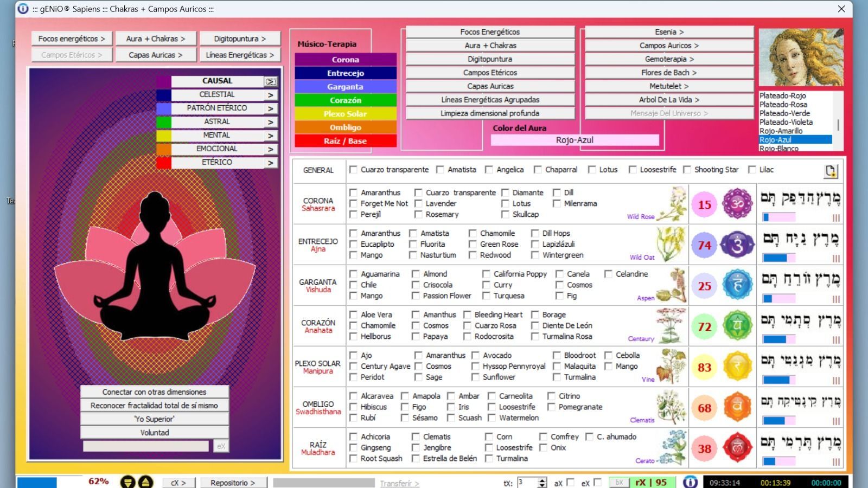Click the copy document icon in the GENERAL row
The image size is (868, 488).
point(831,171)
